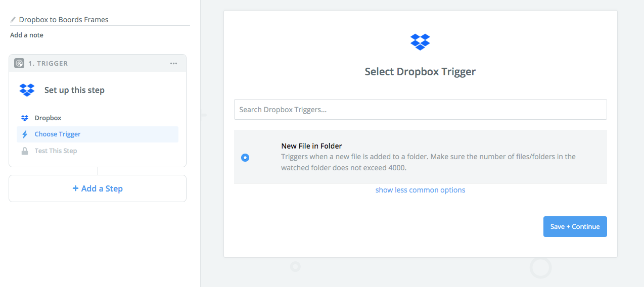The width and height of the screenshot is (644, 287).
Task: Click the small Dropbox icon in the step list
Action: click(25, 118)
